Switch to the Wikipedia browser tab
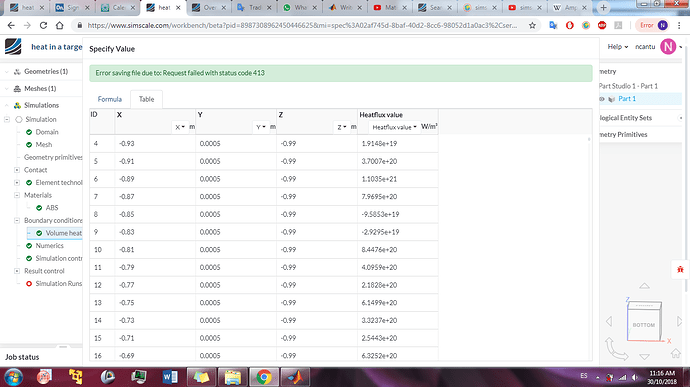This screenshot has height=387, width=690. [569, 7]
